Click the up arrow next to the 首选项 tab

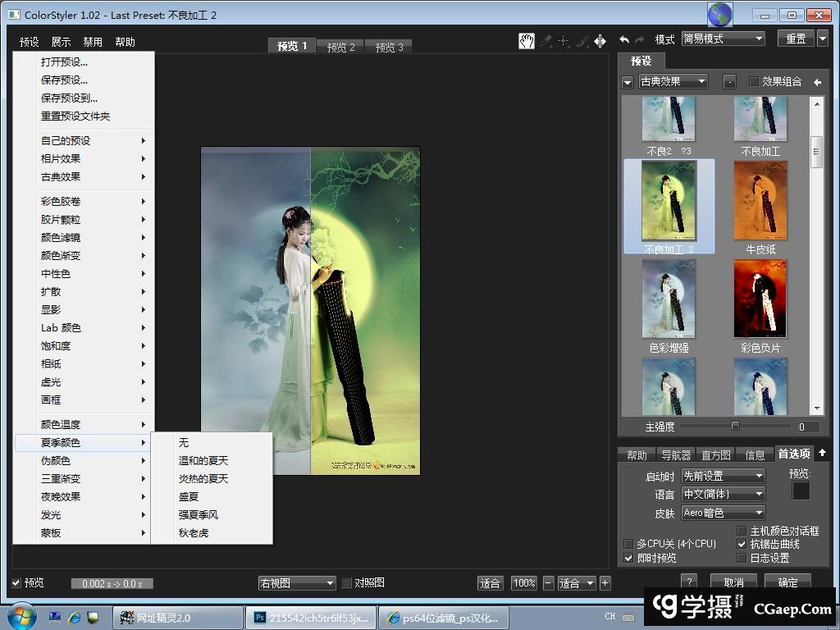point(822,453)
